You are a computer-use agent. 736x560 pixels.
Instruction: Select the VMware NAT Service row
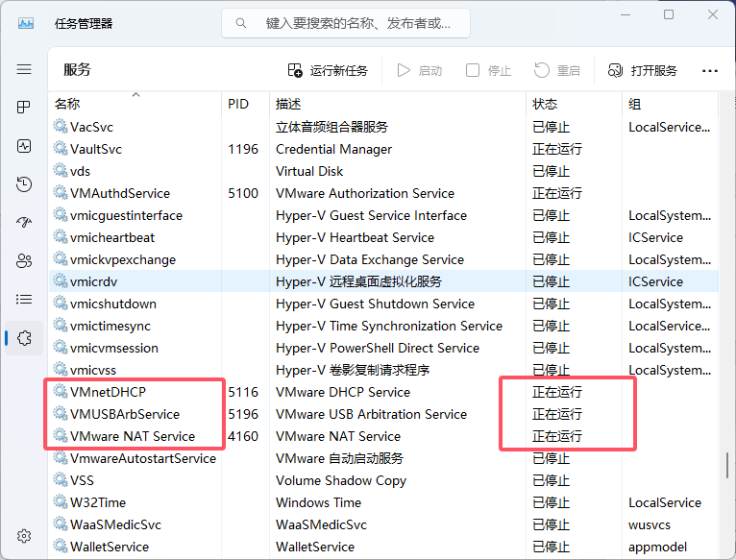[383, 436]
